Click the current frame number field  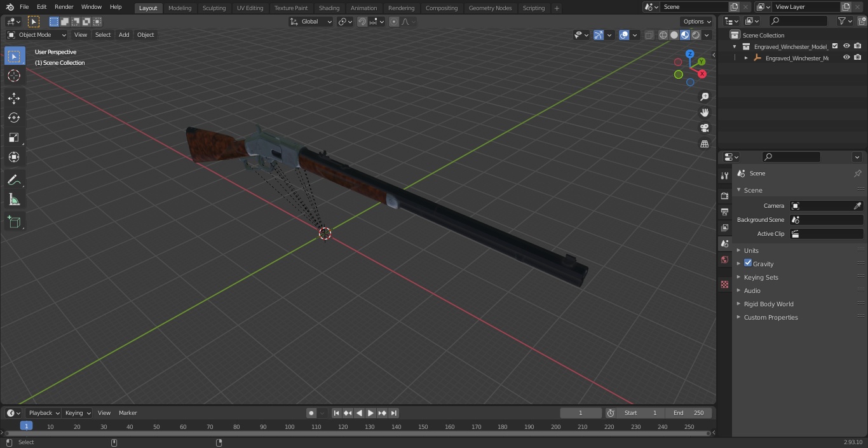coord(580,413)
